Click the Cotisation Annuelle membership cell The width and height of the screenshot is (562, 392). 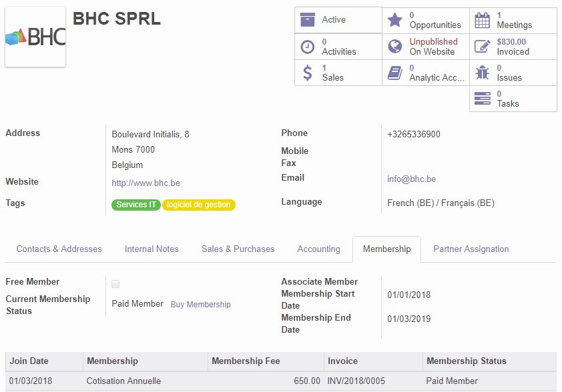123,381
